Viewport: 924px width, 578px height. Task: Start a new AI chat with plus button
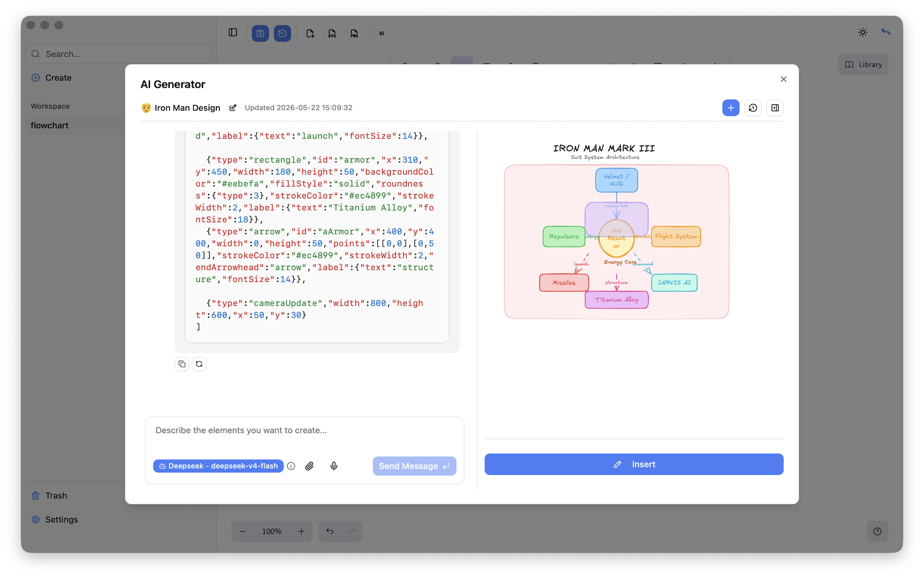click(x=731, y=108)
